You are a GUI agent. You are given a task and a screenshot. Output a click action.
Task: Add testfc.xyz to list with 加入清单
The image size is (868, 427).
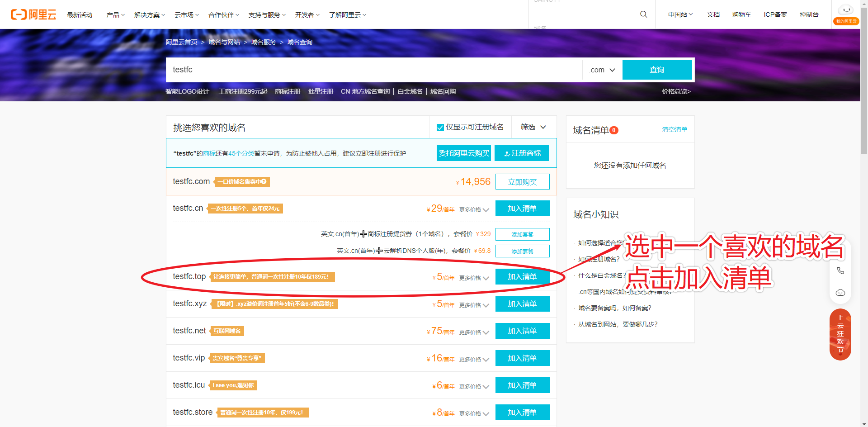point(522,304)
